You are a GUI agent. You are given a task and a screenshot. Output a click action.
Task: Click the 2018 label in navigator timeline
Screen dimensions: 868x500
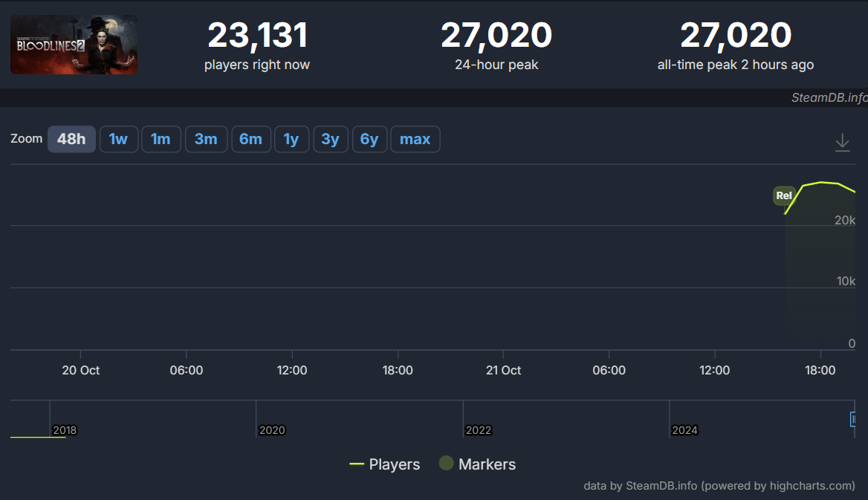[x=65, y=430]
